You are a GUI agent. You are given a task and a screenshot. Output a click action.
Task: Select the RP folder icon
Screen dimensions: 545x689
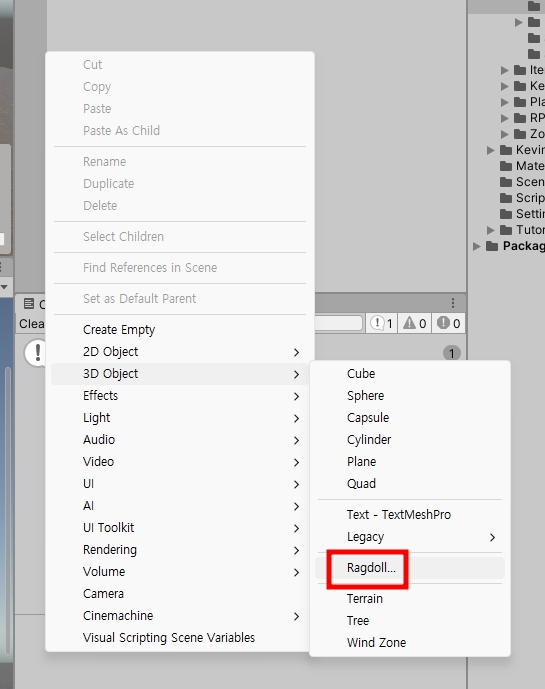tap(520, 118)
